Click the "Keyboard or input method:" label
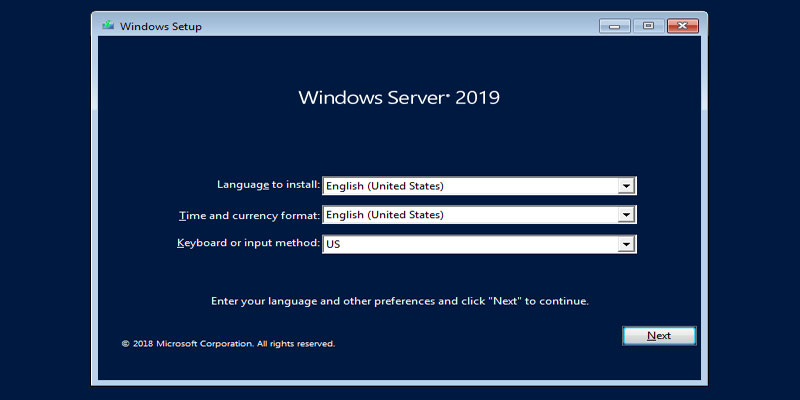The height and width of the screenshot is (400, 800). point(248,243)
